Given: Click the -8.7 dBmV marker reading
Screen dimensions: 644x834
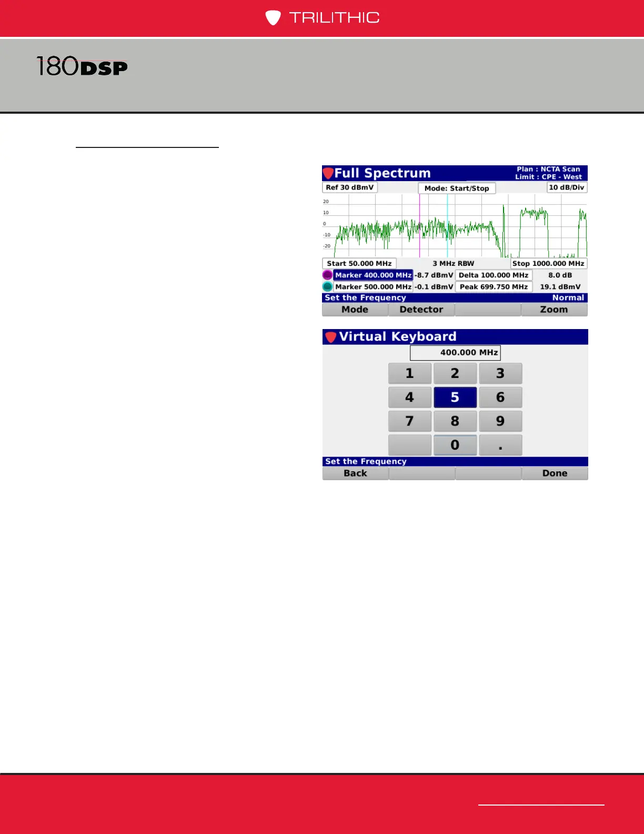Looking at the screenshot, I should [434, 275].
